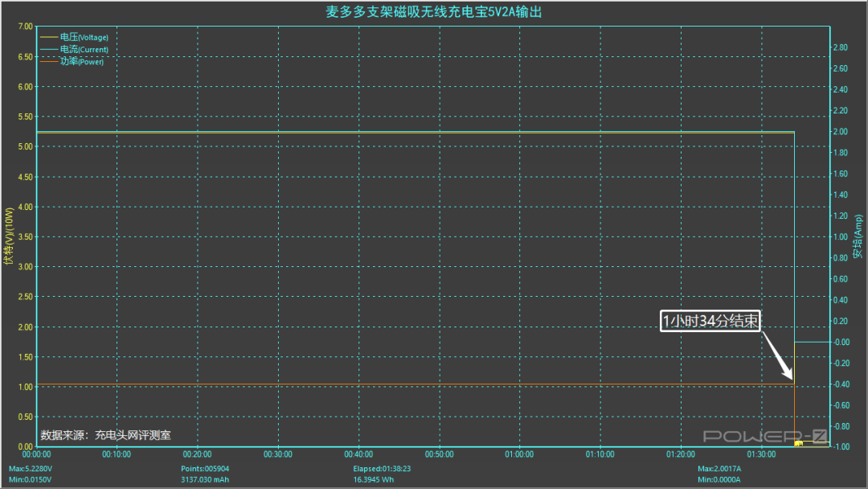This screenshot has width=868, height=489.
Task: Select the chart title with 5V2A
Action: click(x=433, y=11)
